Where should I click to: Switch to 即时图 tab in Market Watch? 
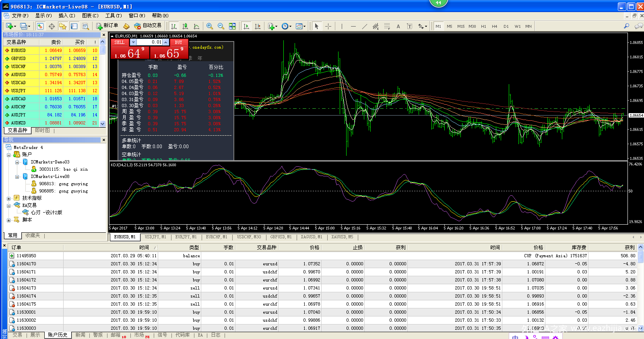(42, 130)
